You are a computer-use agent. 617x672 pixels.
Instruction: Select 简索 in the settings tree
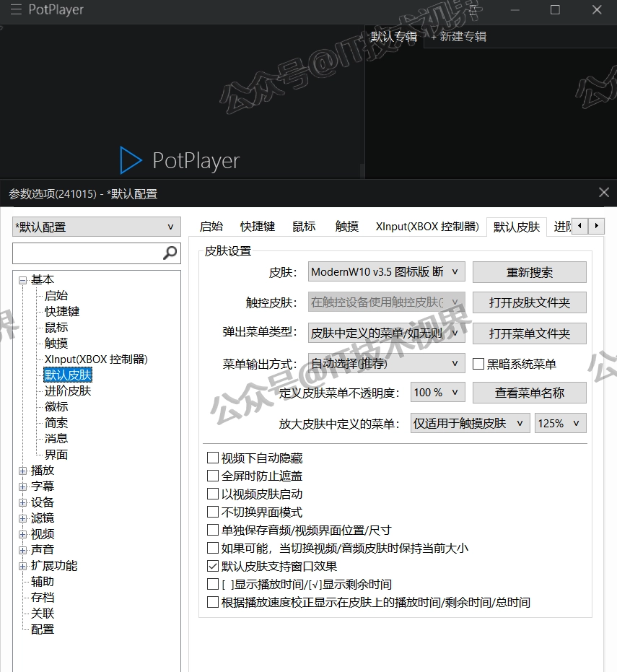point(56,422)
